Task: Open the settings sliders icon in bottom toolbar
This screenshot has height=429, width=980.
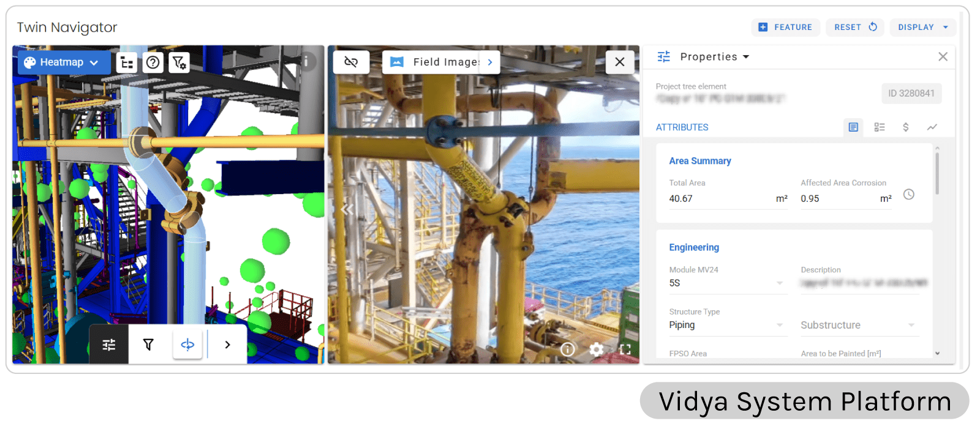Action: (109, 345)
